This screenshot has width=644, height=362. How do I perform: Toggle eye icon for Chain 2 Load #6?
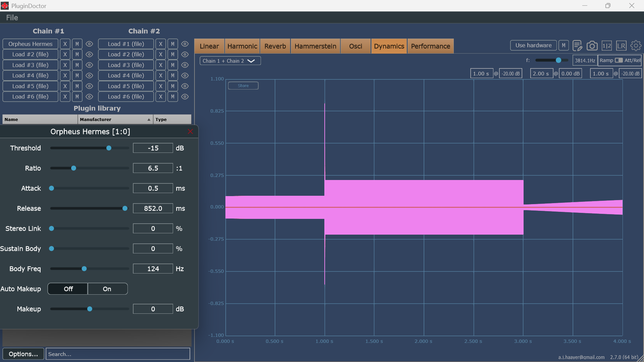185,97
